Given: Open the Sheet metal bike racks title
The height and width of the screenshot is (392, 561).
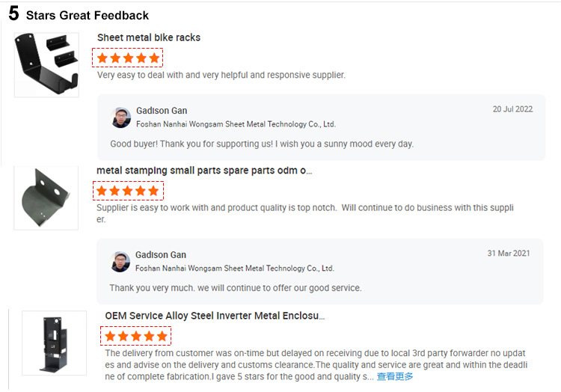Looking at the screenshot, I should [x=149, y=37].
